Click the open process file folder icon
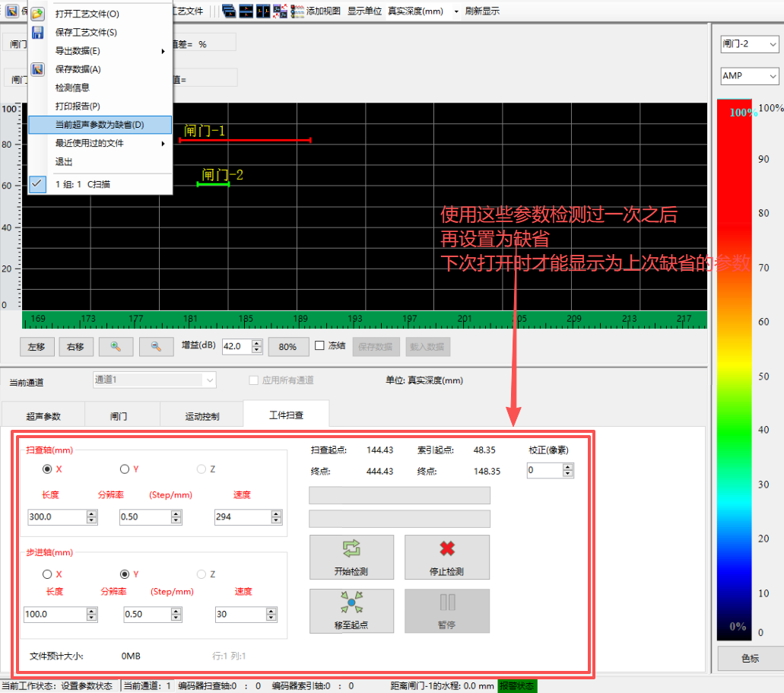 [37, 14]
